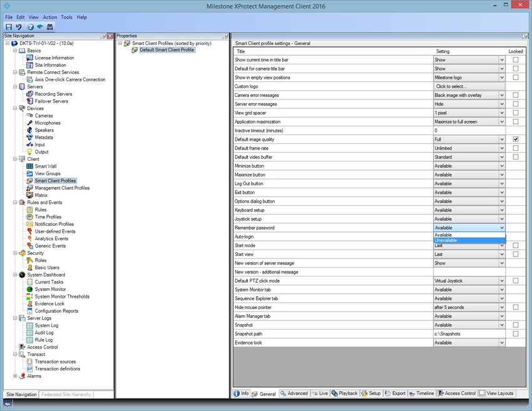Click the Access Control door icon in the tree
Viewport: 532px width, 411px height.
pos(23,347)
